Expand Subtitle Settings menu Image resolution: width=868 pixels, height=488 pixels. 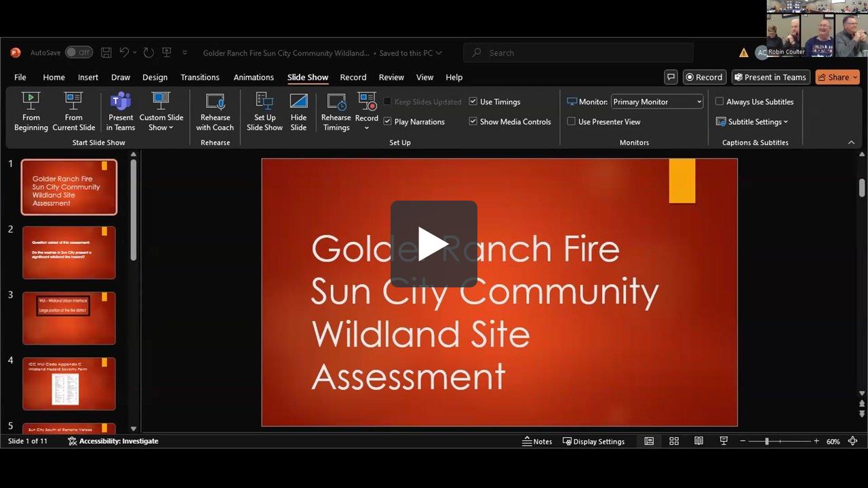click(x=752, y=122)
